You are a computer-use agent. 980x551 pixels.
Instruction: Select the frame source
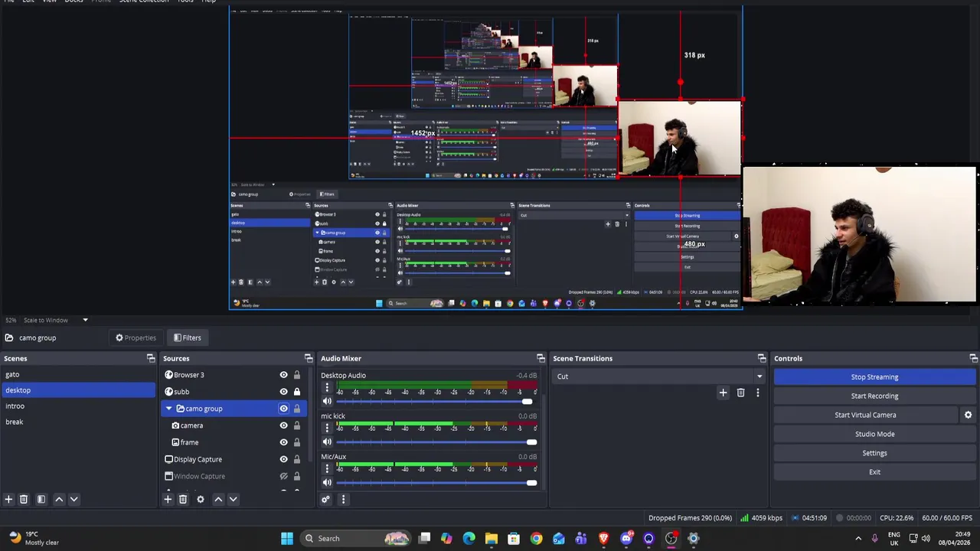pyautogui.click(x=189, y=442)
